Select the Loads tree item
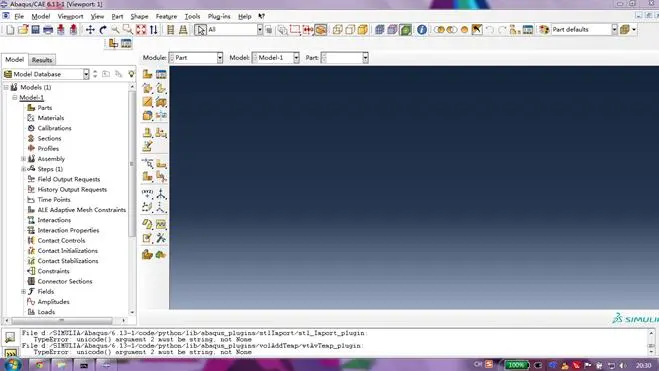Image resolution: width=659 pixels, height=371 pixels. click(x=46, y=312)
